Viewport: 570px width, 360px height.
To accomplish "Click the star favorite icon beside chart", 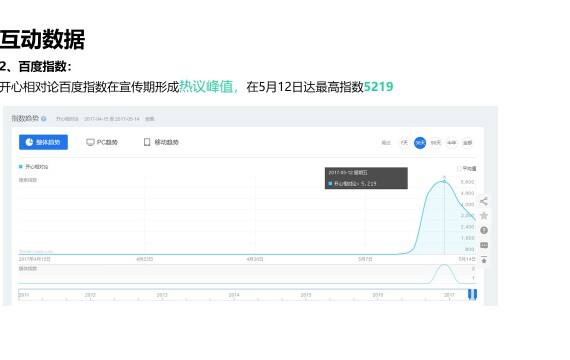I will click(483, 216).
